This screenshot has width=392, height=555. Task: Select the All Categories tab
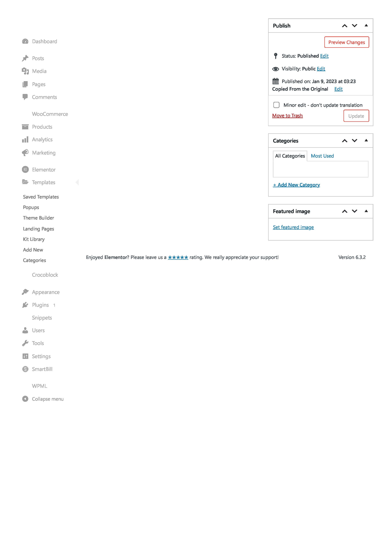point(290,156)
